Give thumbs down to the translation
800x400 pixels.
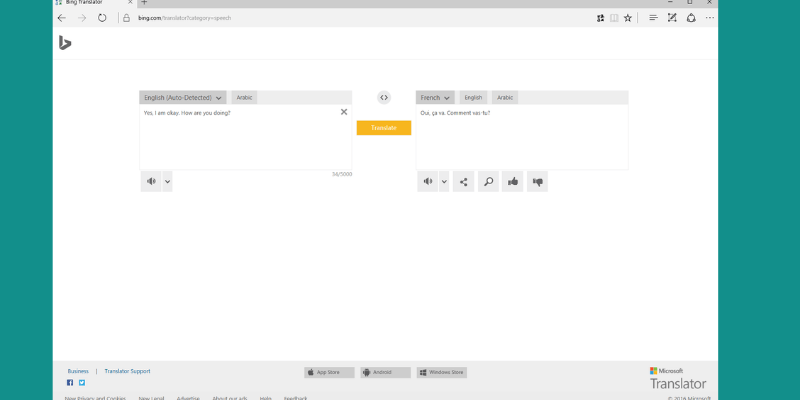tap(537, 182)
